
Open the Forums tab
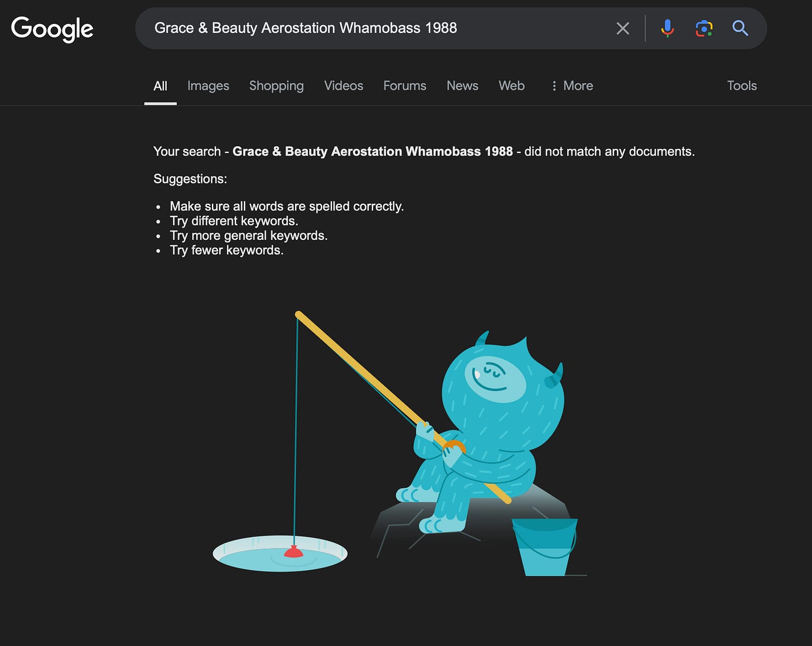[x=404, y=86]
